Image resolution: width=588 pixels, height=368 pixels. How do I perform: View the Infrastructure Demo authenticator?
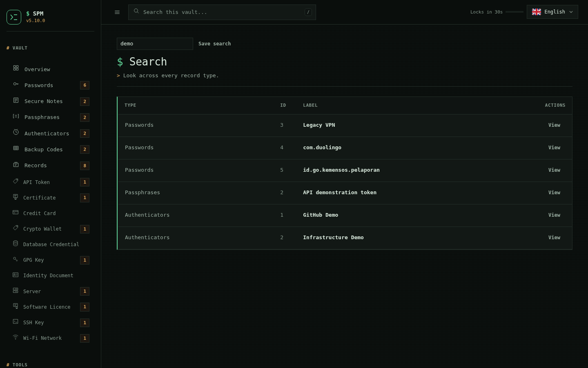554,238
